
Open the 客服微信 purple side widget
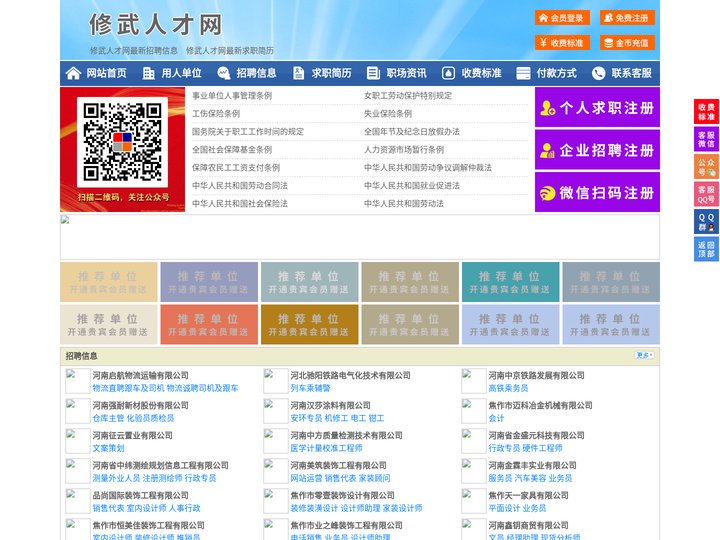[706, 139]
